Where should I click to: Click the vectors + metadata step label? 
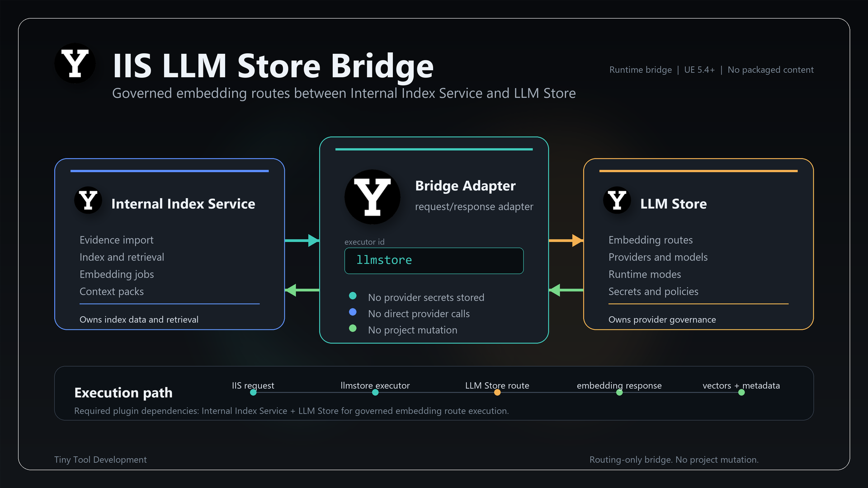(741, 385)
